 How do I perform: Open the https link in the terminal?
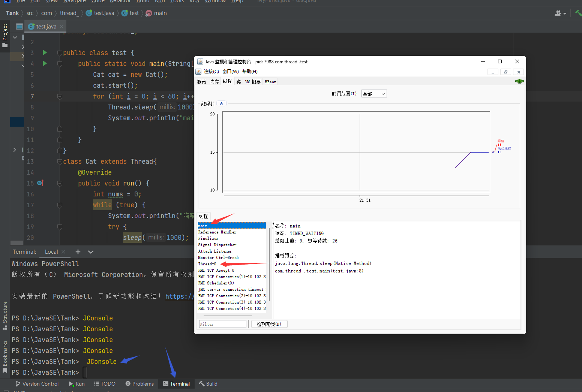pos(180,296)
